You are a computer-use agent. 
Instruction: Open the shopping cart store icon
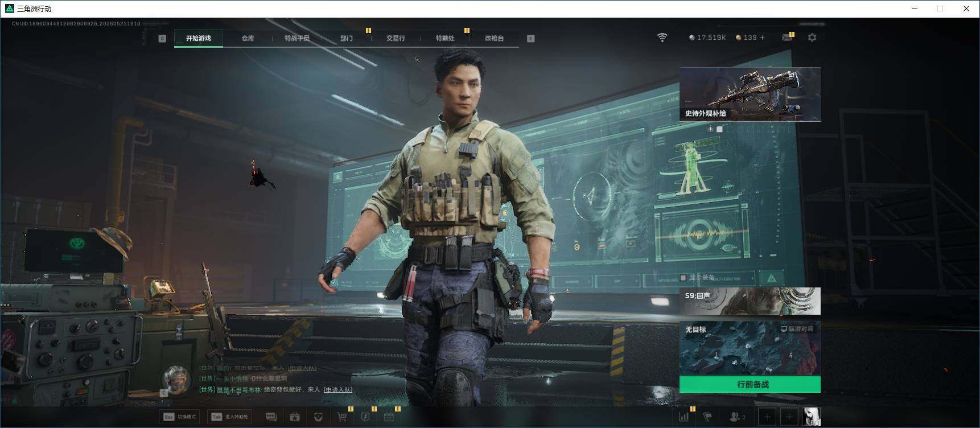coord(342,417)
